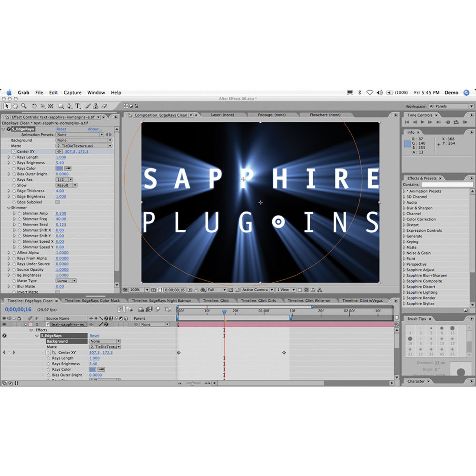Click the current time 0;00;00;16 display

[x=18, y=309]
